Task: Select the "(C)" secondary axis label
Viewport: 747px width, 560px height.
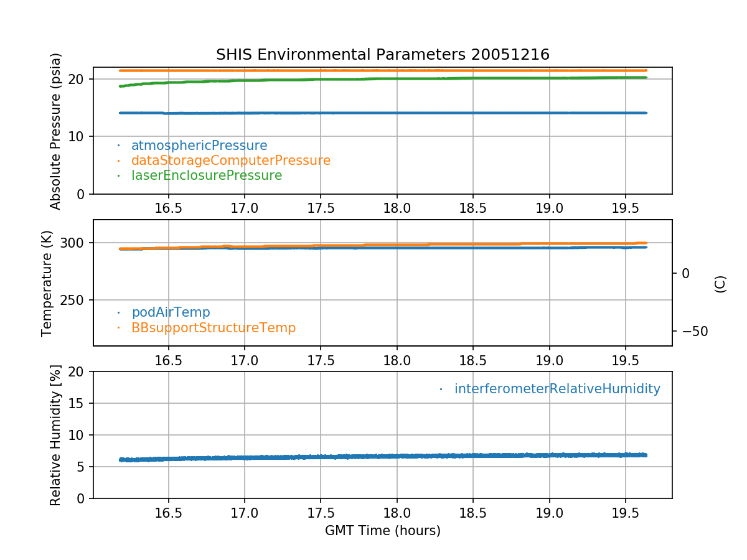Action: [720, 284]
